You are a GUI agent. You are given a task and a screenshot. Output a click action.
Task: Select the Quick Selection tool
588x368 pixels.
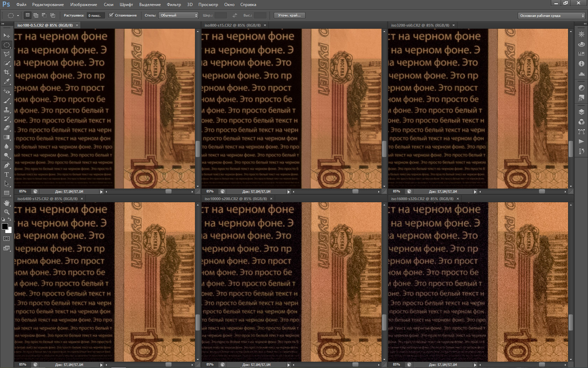click(x=6, y=63)
